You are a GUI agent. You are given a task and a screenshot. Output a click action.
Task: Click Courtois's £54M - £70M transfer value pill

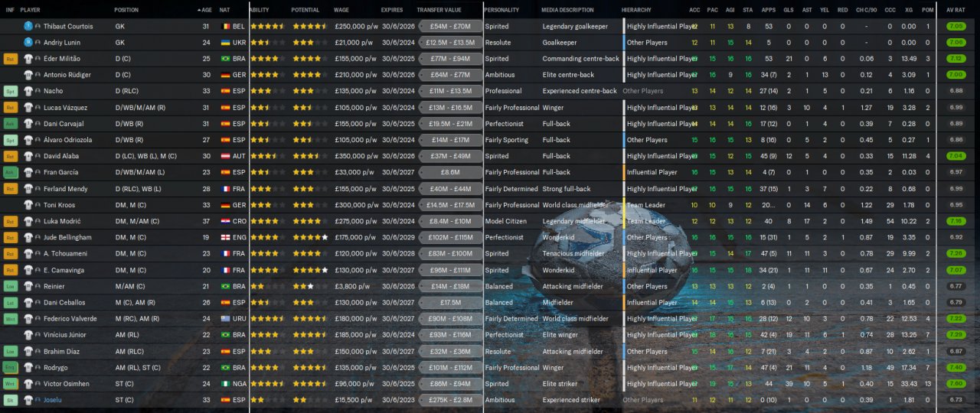point(450,26)
